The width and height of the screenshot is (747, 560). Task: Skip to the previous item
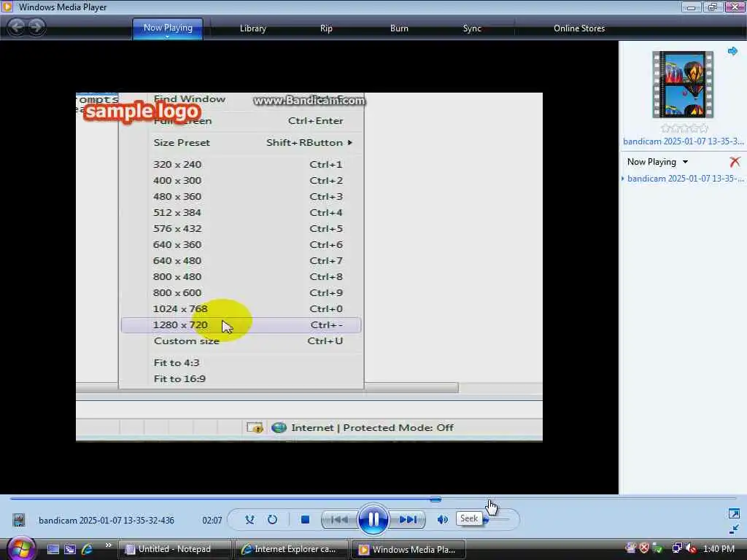pyautogui.click(x=339, y=519)
